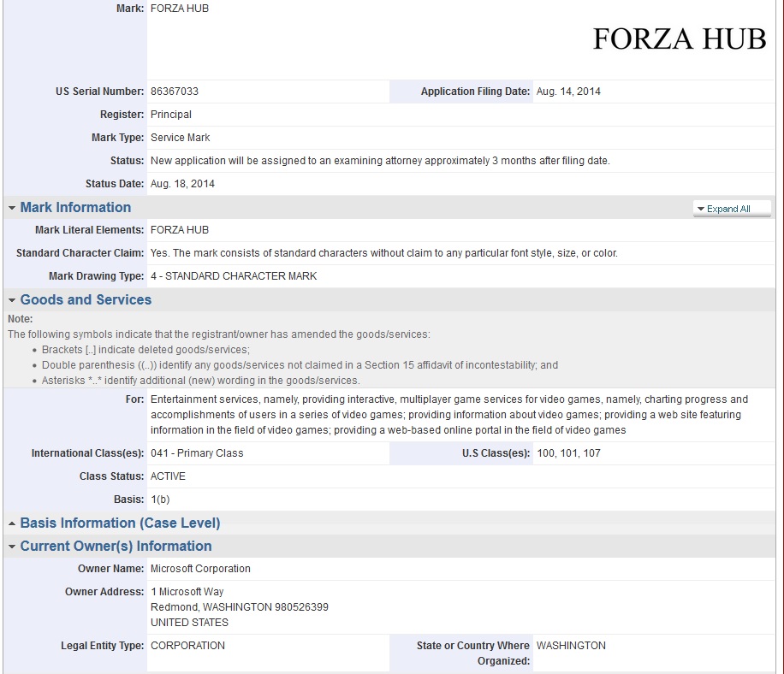Collapse Current Owner(s) Information via arrow
Image resolution: width=784 pixels, height=674 pixels.
point(12,547)
